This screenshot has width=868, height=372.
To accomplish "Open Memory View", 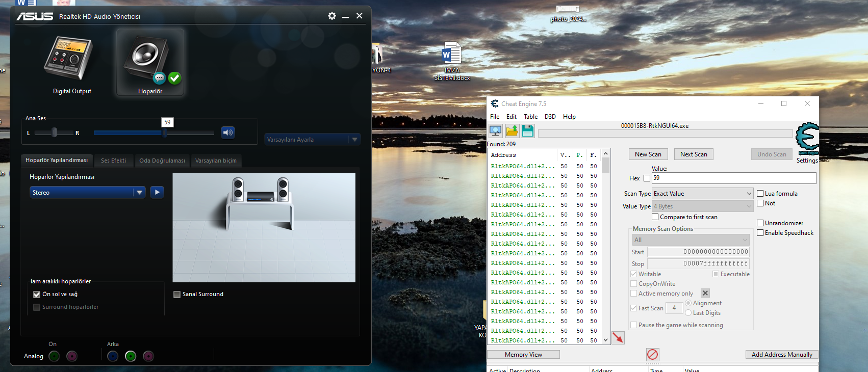I will [523, 355].
